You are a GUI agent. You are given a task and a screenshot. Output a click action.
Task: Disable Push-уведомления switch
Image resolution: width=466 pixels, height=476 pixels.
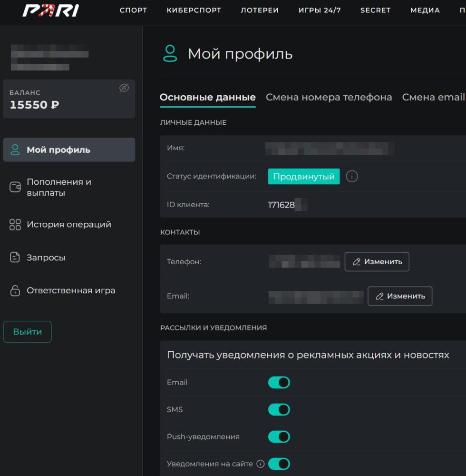click(279, 437)
